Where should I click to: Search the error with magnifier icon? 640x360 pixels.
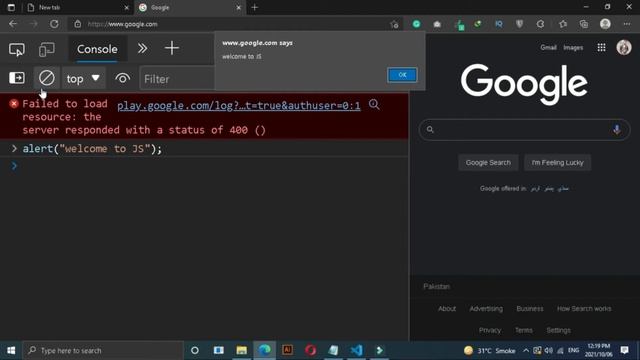click(374, 104)
